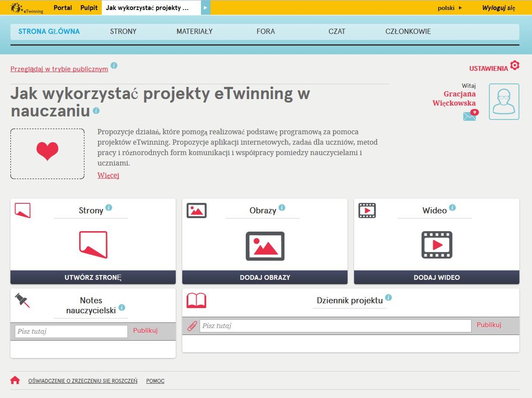The width and height of the screenshot is (532, 398).
Task: Open the Czat navigation tab
Action: [337, 31]
